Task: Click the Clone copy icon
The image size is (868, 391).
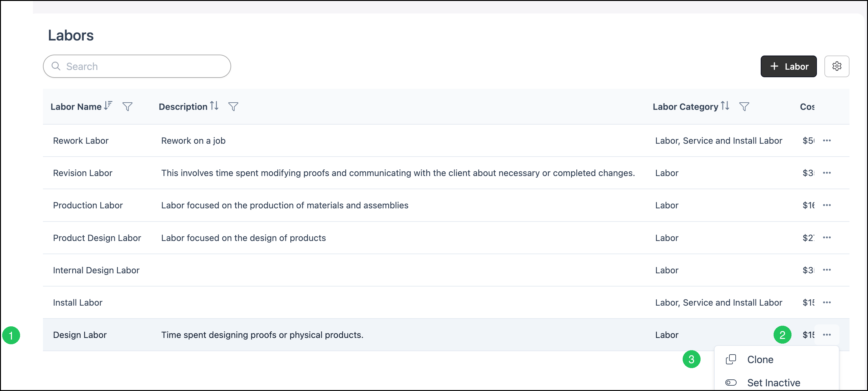Action: pos(731,359)
